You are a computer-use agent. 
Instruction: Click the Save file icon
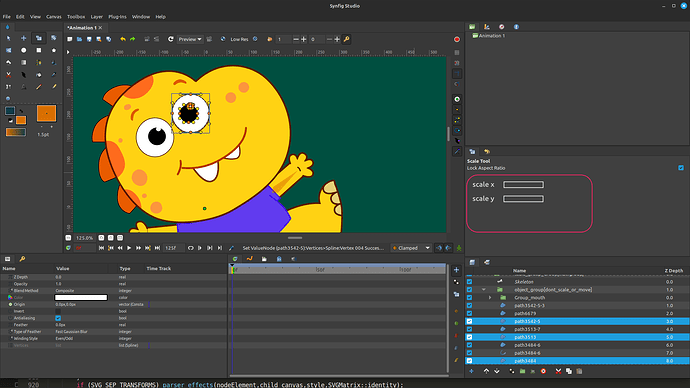point(89,39)
